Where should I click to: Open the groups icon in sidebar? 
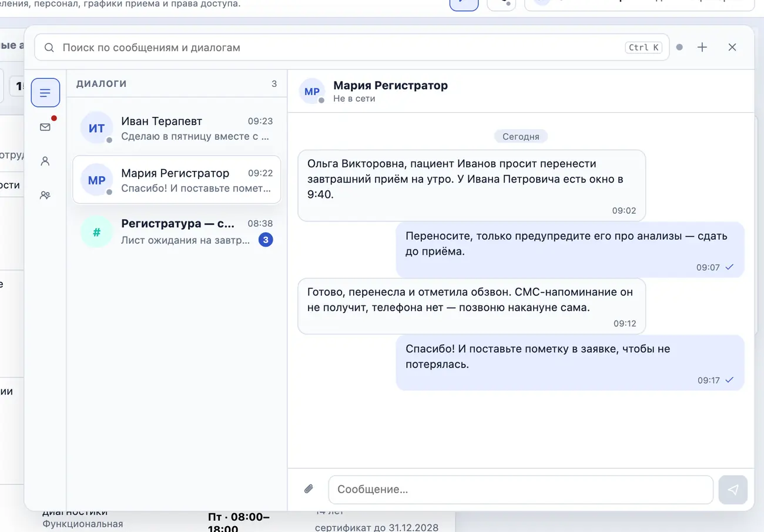(45, 195)
